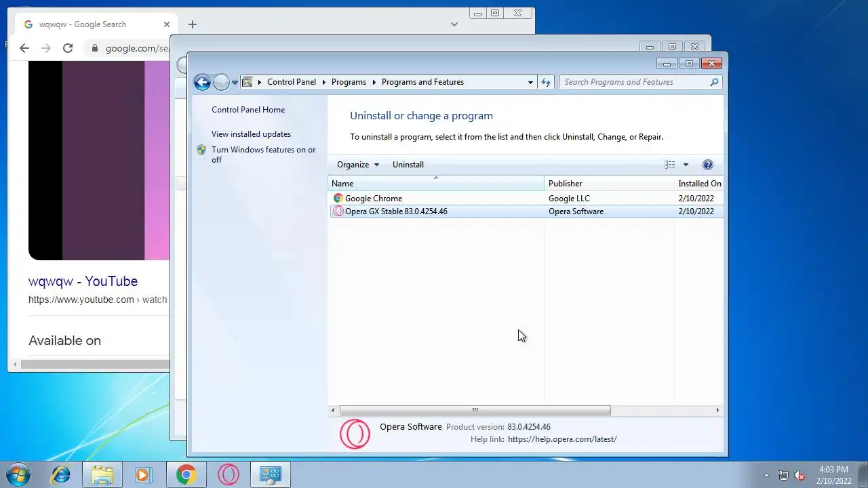Viewport: 868px width, 488px height.
Task: Expand the address bar history dropdown
Action: click(530, 82)
